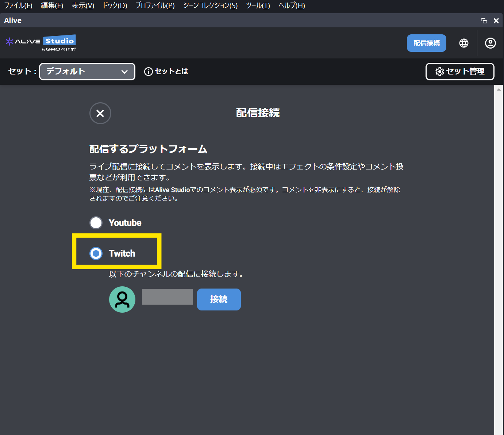
Task: Open the デフォルト set dropdown
Action: [x=87, y=72]
